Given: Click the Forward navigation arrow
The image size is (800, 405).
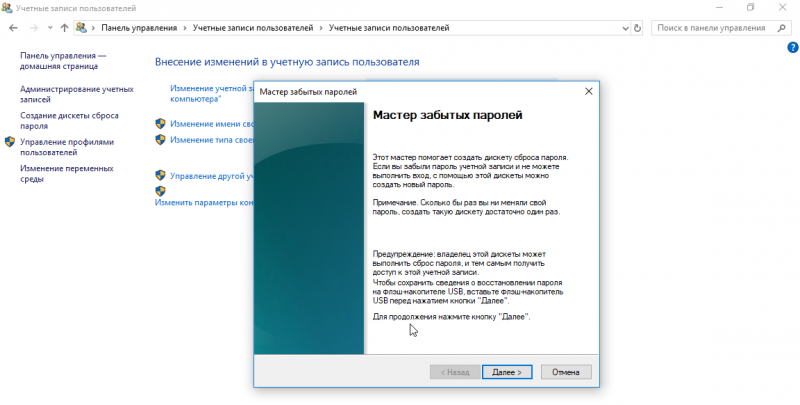Looking at the screenshot, I should click(31, 28).
